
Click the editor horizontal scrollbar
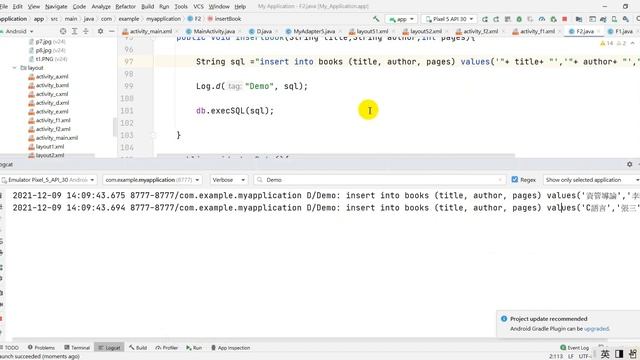(336, 156)
